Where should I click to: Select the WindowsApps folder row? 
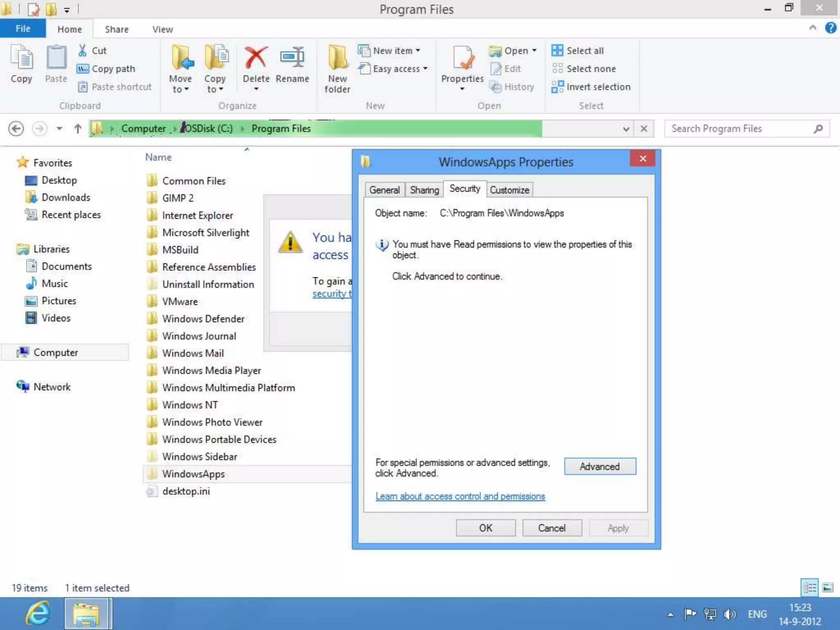[x=247, y=474]
